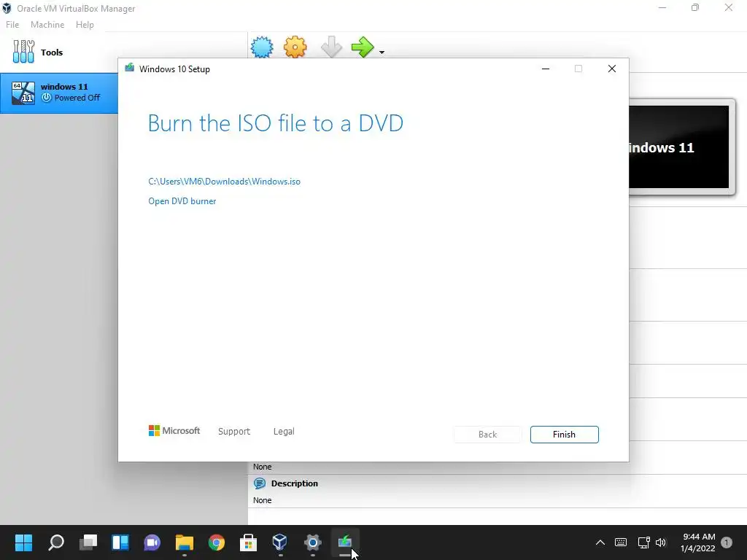Open the Windows Start menu
The height and width of the screenshot is (560, 747).
[23, 542]
